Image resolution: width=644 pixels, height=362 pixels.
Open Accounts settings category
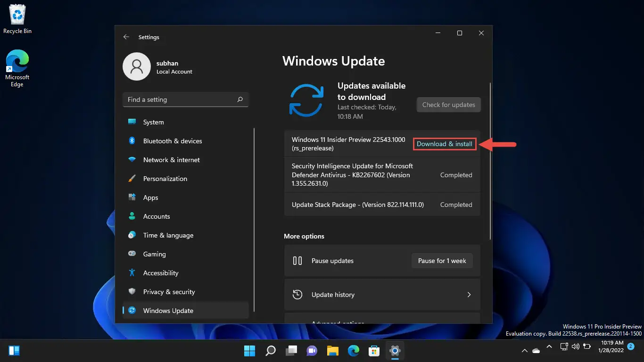coord(185,216)
